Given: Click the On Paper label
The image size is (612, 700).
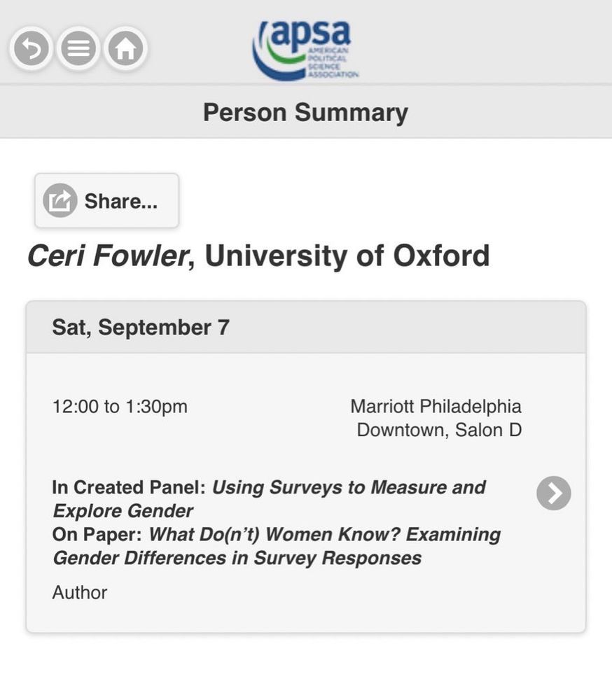Looking at the screenshot, I should pyautogui.click(x=97, y=535).
